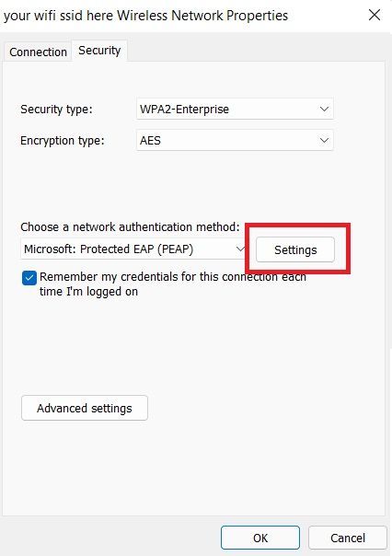Open Advanced settings
Screen dimensions: 392x556
click(85, 408)
